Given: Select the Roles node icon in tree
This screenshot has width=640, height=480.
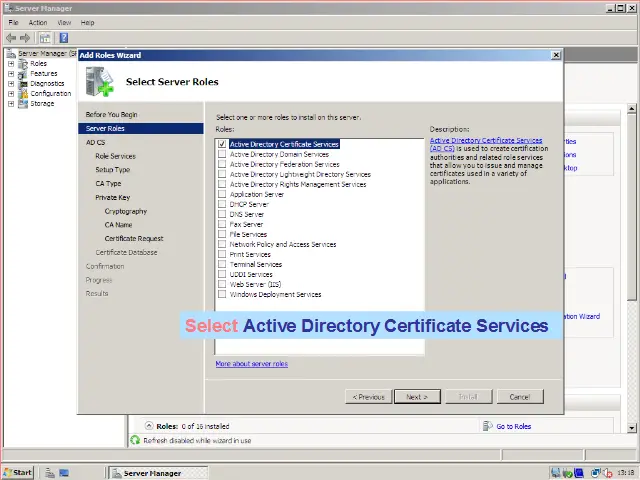Looking at the screenshot, I should [x=24, y=64].
